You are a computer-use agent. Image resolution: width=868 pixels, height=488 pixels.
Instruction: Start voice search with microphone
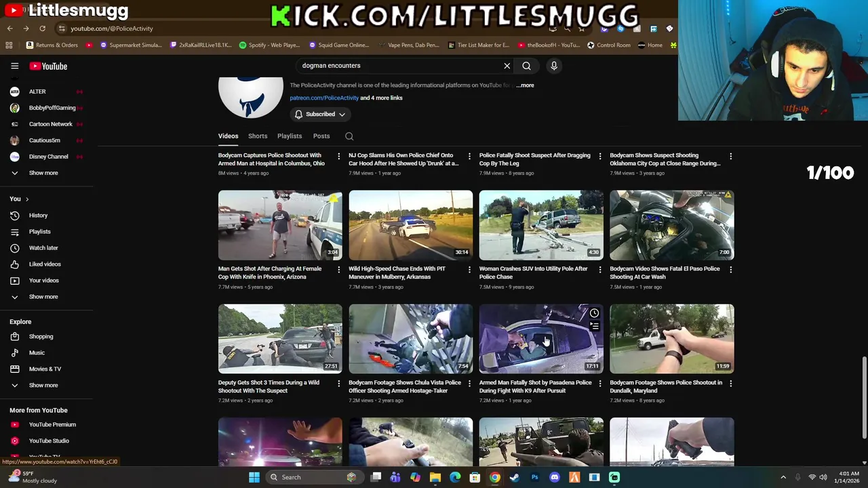554,66
